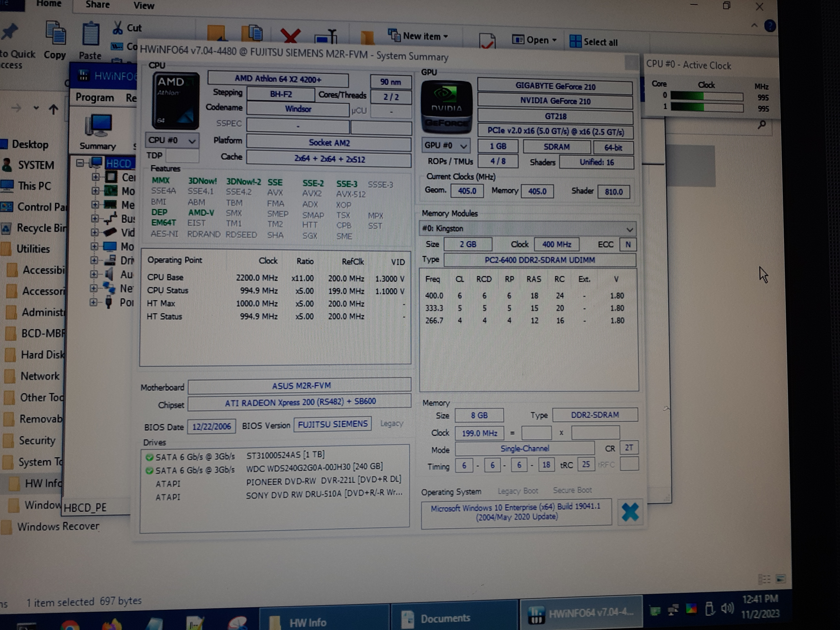
Task: Click PC2-6400 DDR2-SDRAM UDIMM type field
Action: pyautogui.click(x=540, y=260)
